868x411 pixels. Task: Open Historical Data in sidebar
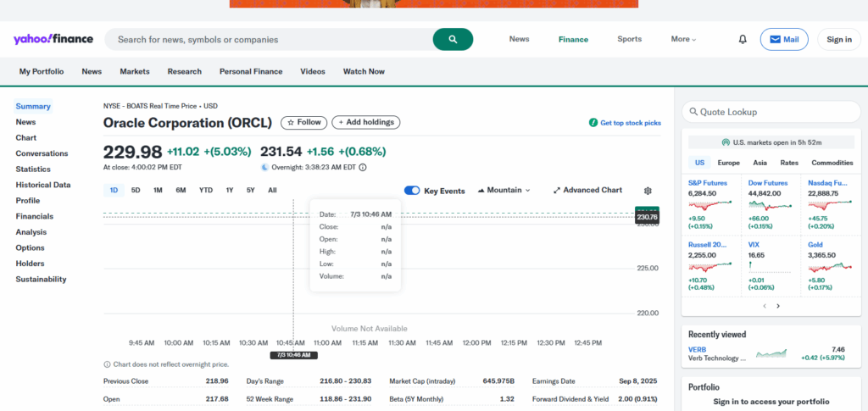[x=43, y=185]
